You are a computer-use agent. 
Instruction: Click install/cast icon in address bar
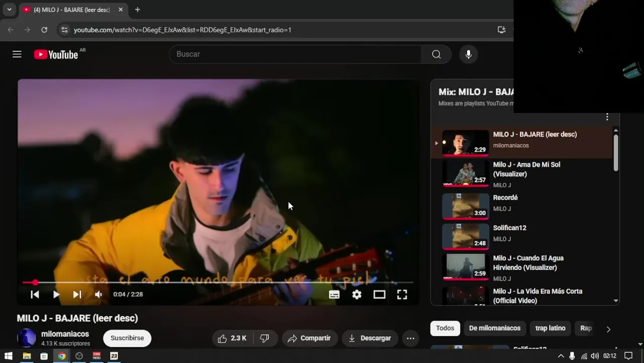pos(501,30)
